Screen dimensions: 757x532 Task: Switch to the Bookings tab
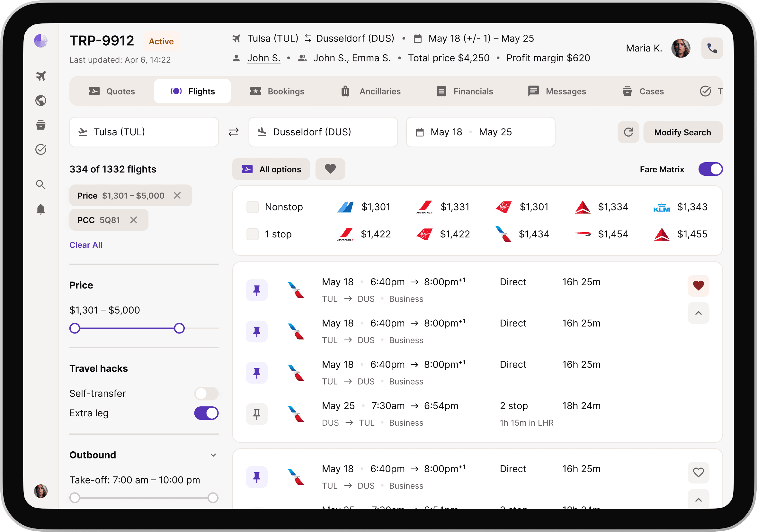point(277,91)
